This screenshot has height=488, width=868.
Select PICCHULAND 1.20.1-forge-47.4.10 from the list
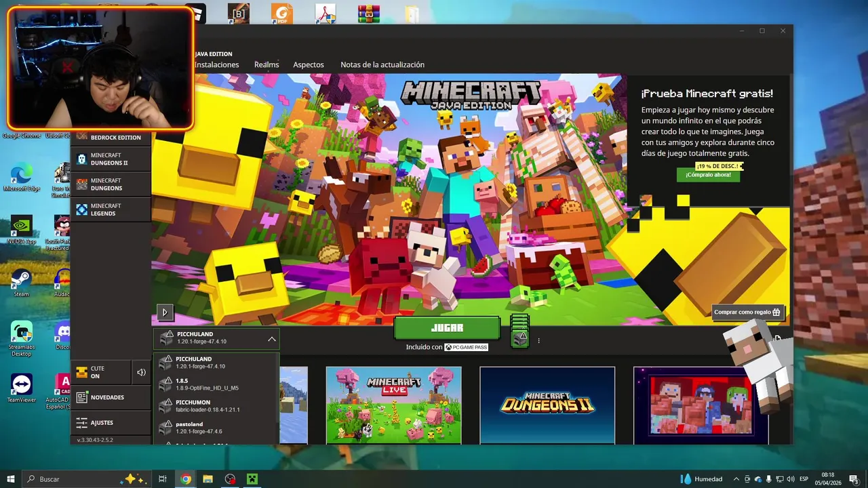tap(216, 363)
